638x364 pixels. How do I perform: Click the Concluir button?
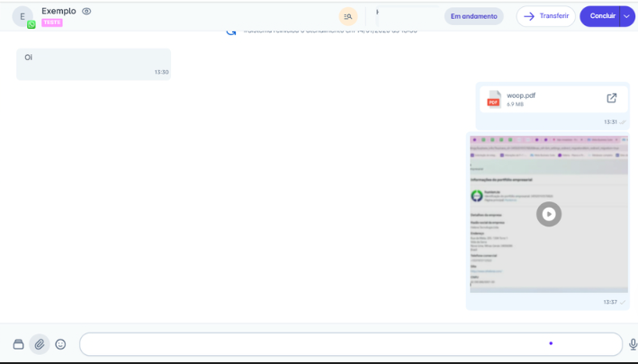tap(601, 16)
